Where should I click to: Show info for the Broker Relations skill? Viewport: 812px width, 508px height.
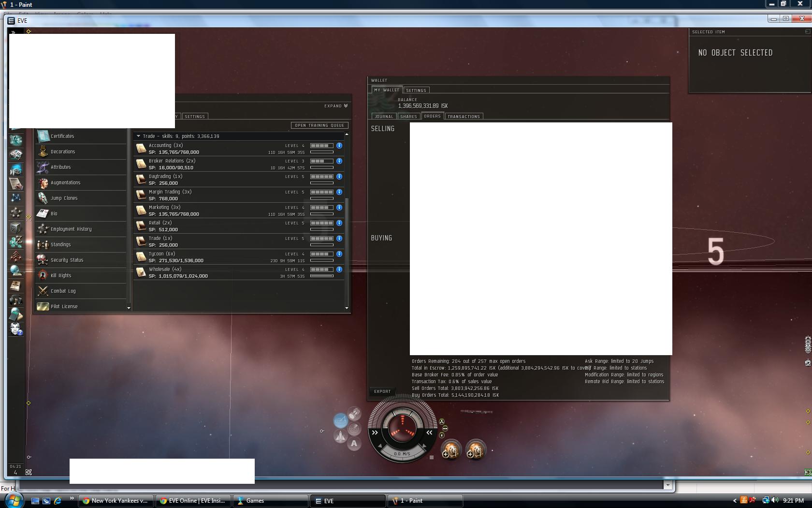click(339, 161)
